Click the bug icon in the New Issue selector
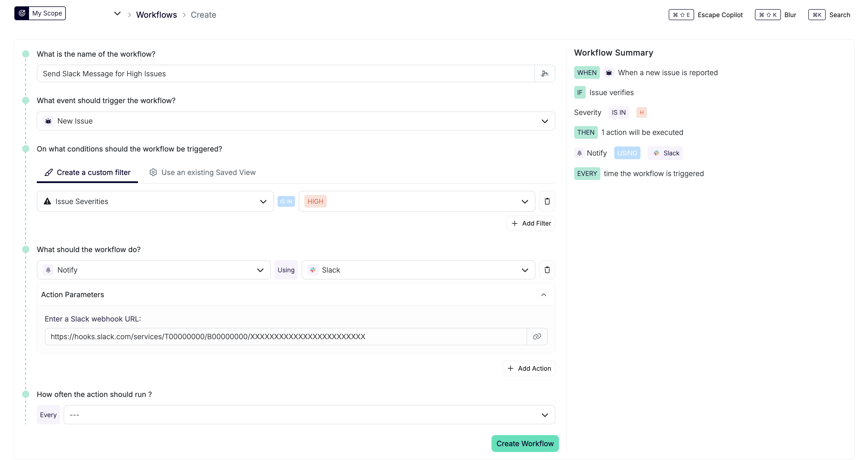Viewport: 868px width, 460px height. coord(48,121)
